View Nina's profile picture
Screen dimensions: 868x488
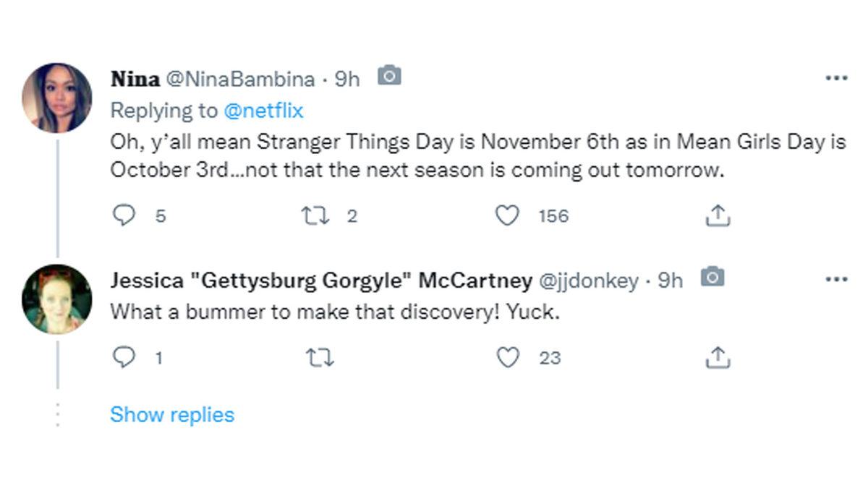point(57,98)
